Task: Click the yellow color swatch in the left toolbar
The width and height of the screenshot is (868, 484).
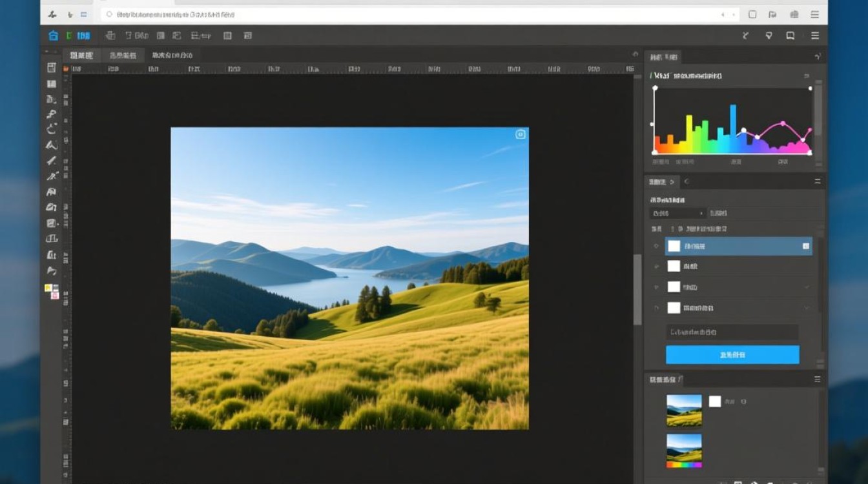Action: 48,288
